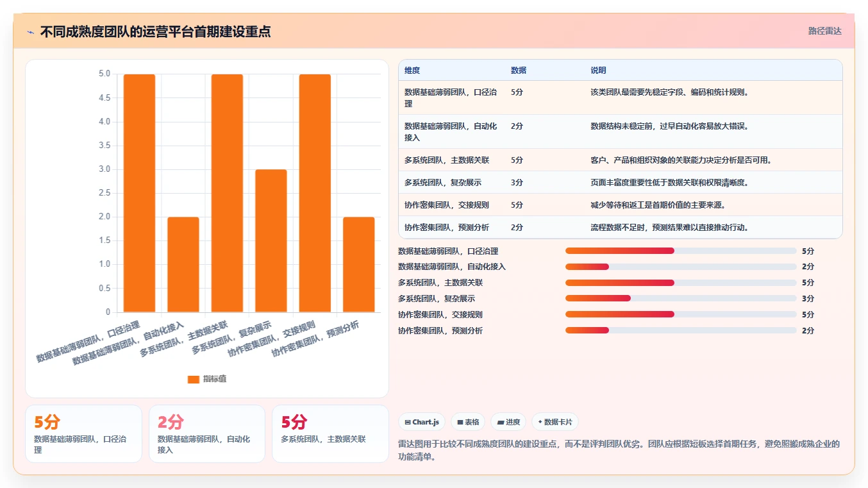Click the 路径雷达 tag in the header
The height and width of the screenshot is (488, 868).
coord(824,31)
